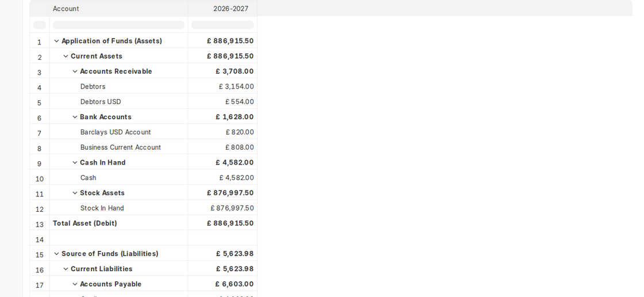
Task: Click the Total Asset (Debit) label
Action: (85, 223)
